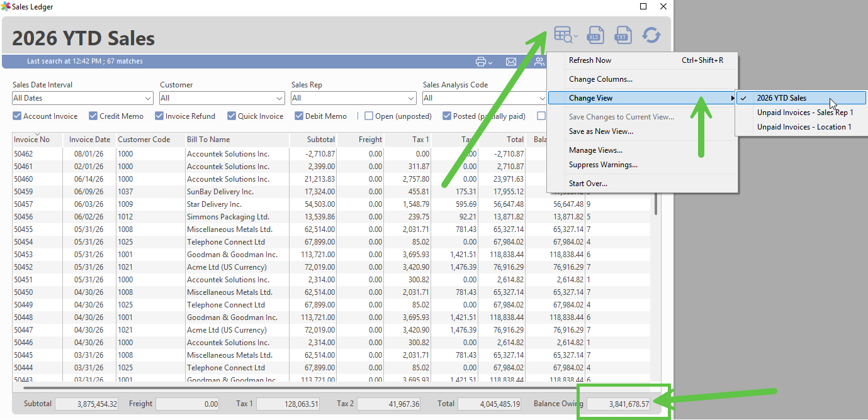Select the 2026 YTD Sales view
This screenshot has width=868, height=420.
(801, 98)
